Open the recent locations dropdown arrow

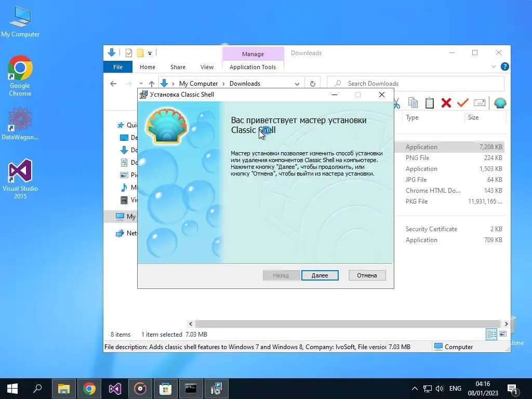[x=141, y=84]
